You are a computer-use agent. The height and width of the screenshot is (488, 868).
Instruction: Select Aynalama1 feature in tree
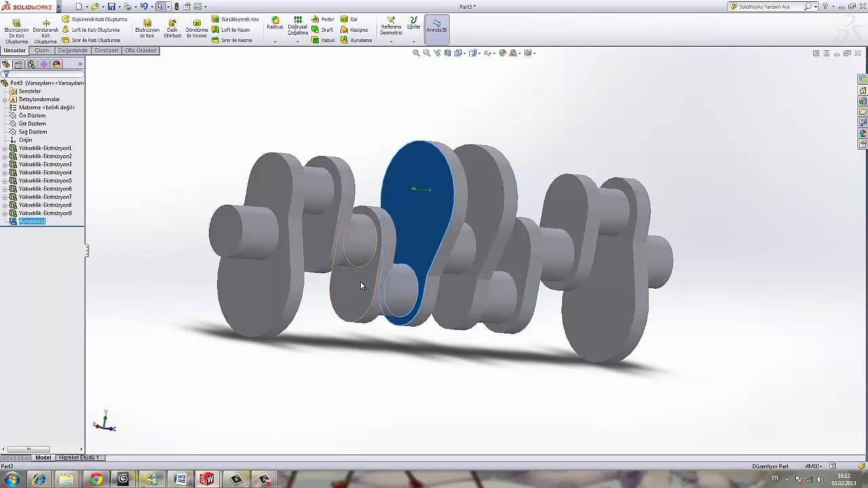(32, 222)
